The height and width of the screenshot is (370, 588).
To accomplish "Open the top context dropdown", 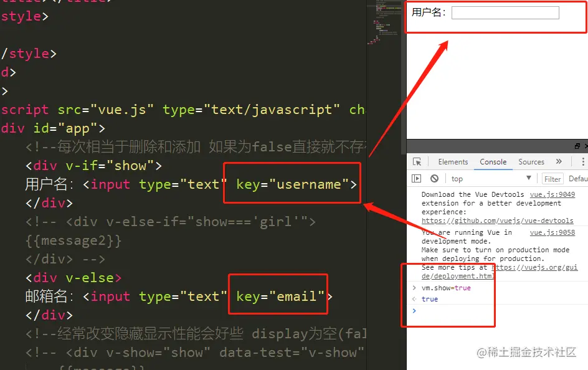I will [x=491, y=178].
